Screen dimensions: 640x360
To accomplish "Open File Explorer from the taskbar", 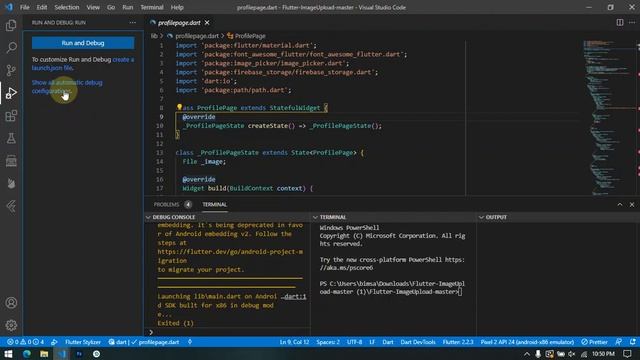I will [44, 354].
